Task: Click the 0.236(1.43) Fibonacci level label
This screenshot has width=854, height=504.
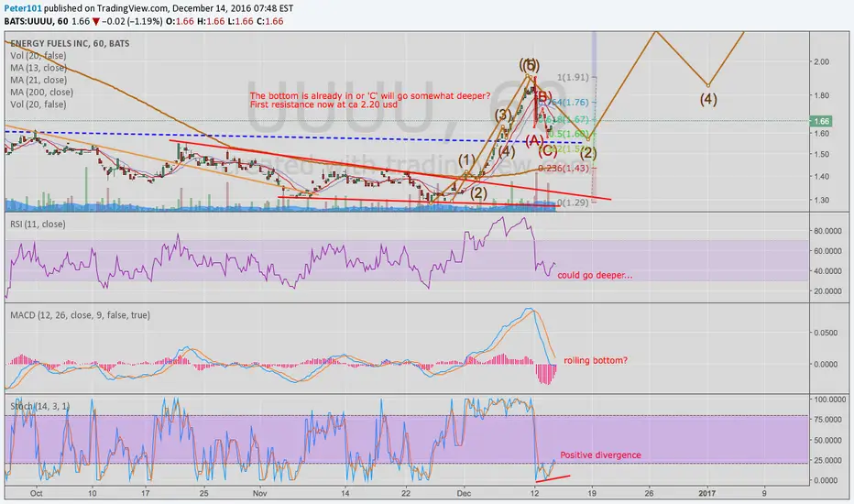Action: click(564, 169)
